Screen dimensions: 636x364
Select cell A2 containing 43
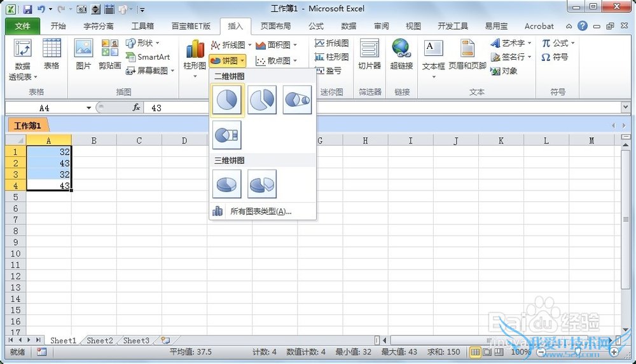pos(49,163)
